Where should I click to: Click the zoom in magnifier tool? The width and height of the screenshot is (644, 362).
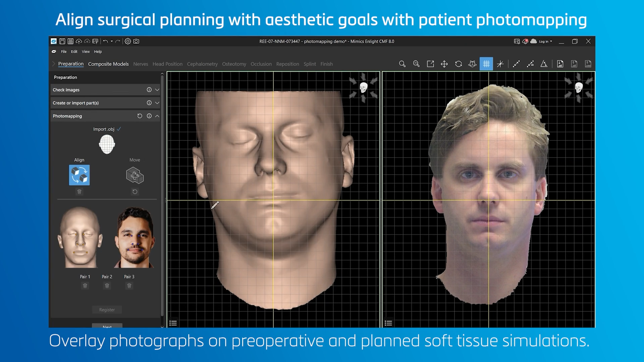click(x=402, y=64)
